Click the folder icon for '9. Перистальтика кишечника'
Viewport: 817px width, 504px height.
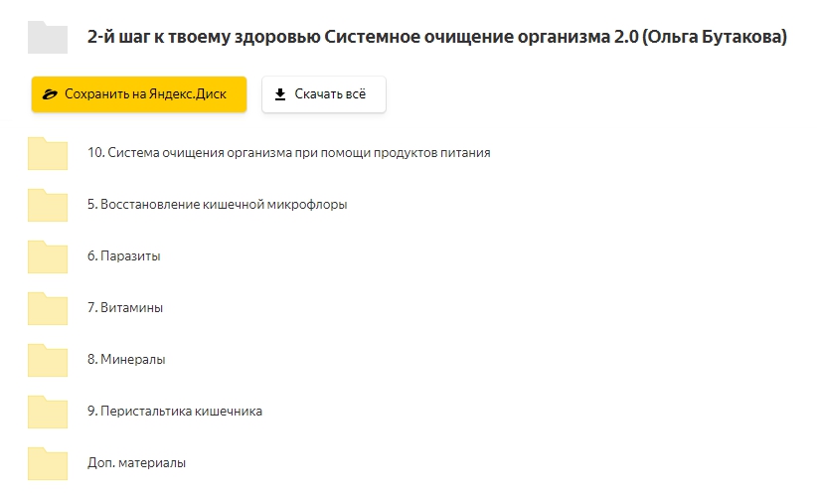(48, 411)
